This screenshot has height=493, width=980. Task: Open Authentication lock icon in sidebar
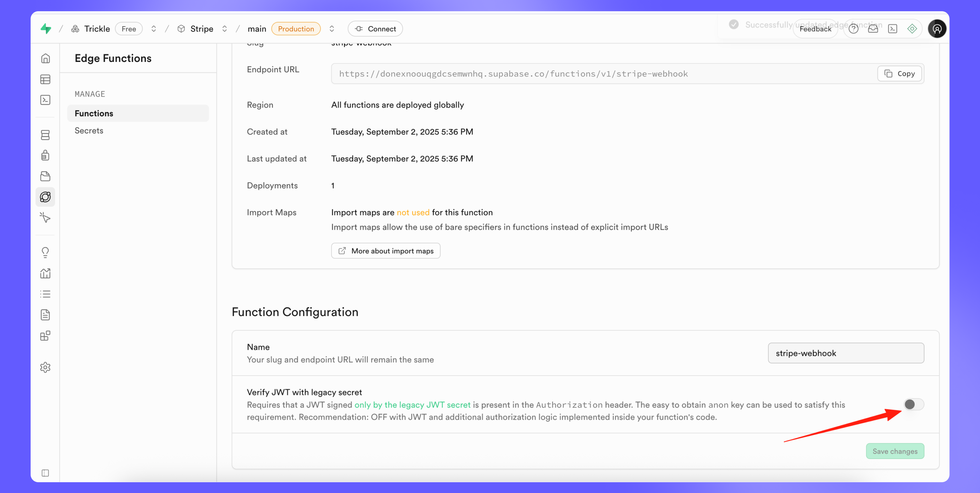pos(45,155)
